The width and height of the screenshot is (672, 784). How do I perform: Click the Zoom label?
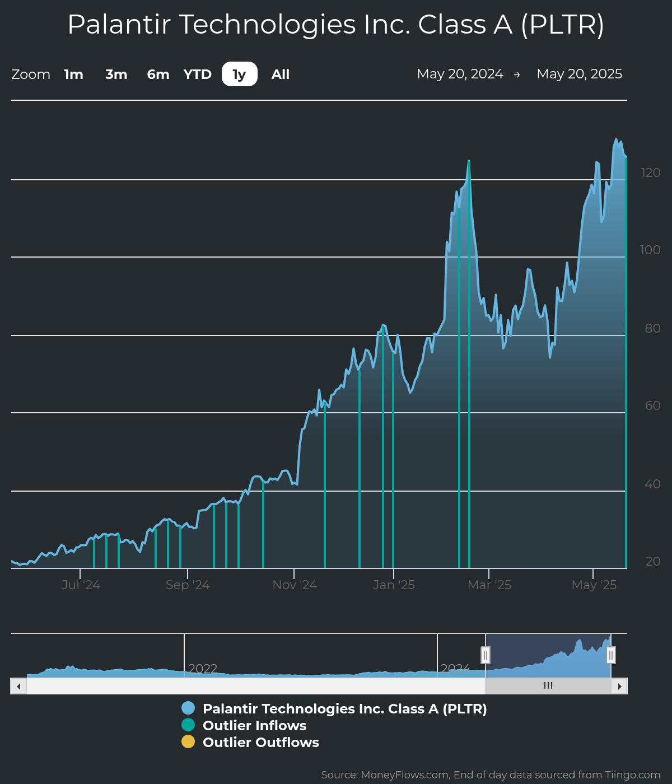tap(31, 74)
